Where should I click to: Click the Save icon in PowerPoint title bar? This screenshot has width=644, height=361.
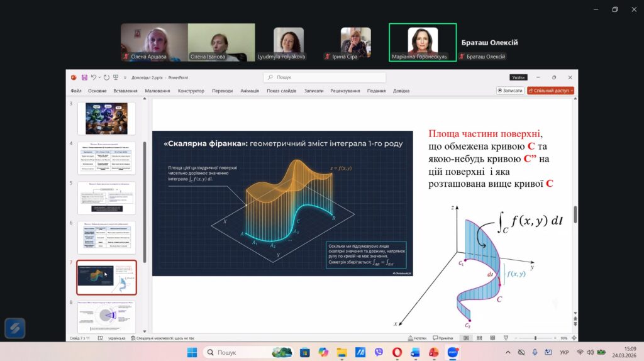tap(84, 77)
